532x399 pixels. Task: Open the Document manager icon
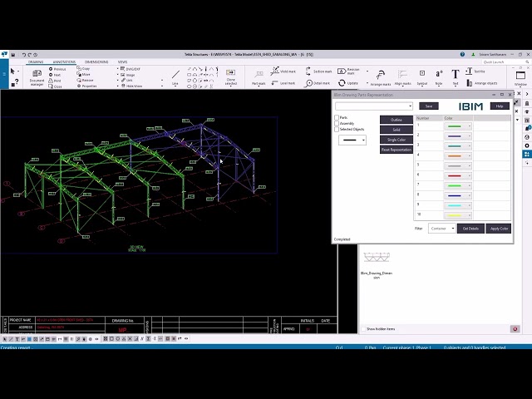pyautogui.click(x=37, y=73)
